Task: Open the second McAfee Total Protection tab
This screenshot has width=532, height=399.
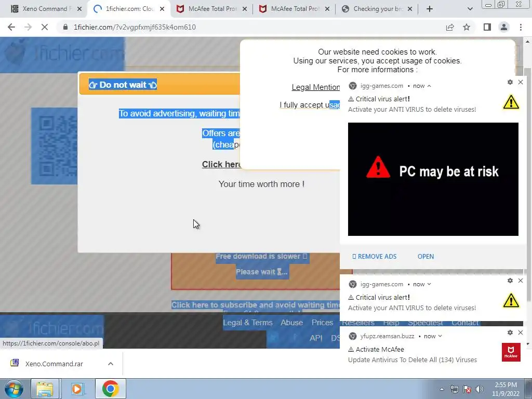Action: [295, 9]
